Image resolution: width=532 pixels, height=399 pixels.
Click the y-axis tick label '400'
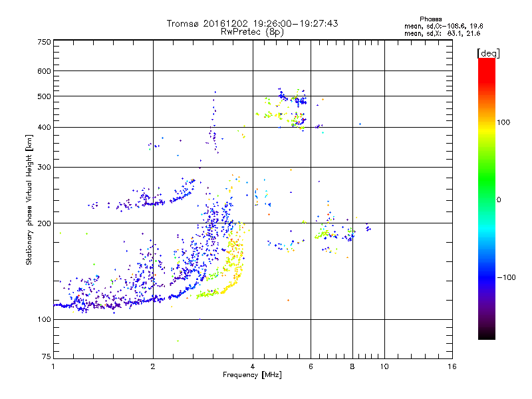click(x=44, y=128)
